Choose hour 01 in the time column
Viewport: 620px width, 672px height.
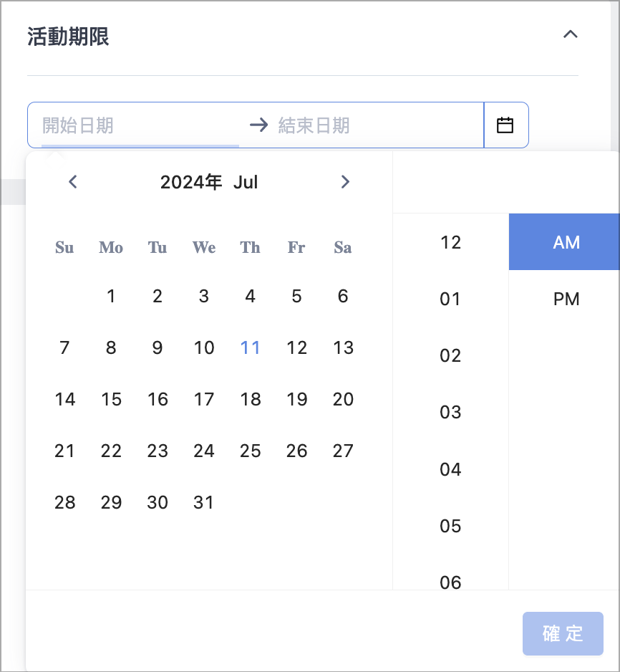tap(450, 299)
